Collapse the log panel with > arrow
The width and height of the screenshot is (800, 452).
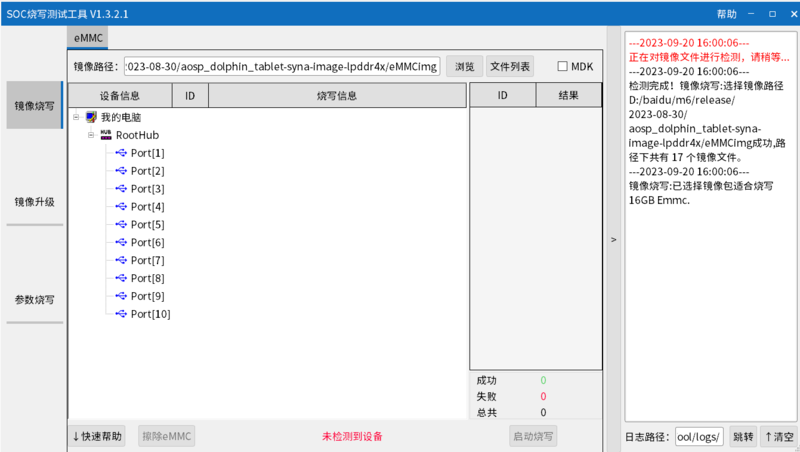(613, 239)
